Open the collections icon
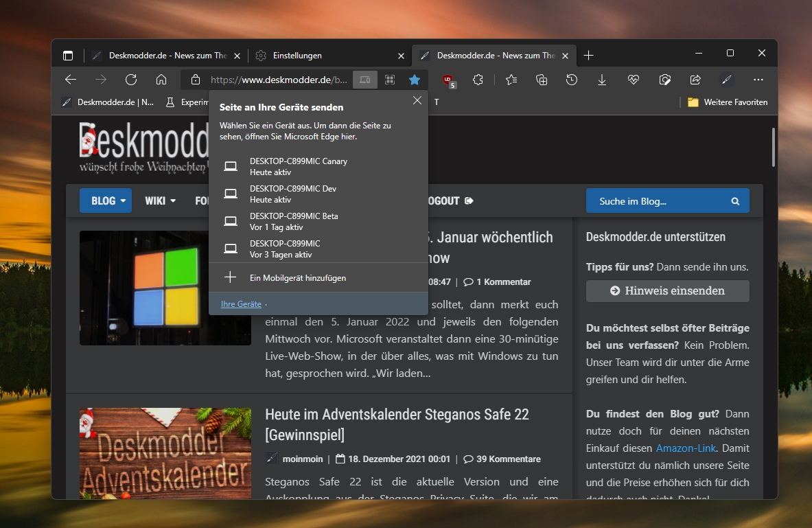 [x=541, y=80]
